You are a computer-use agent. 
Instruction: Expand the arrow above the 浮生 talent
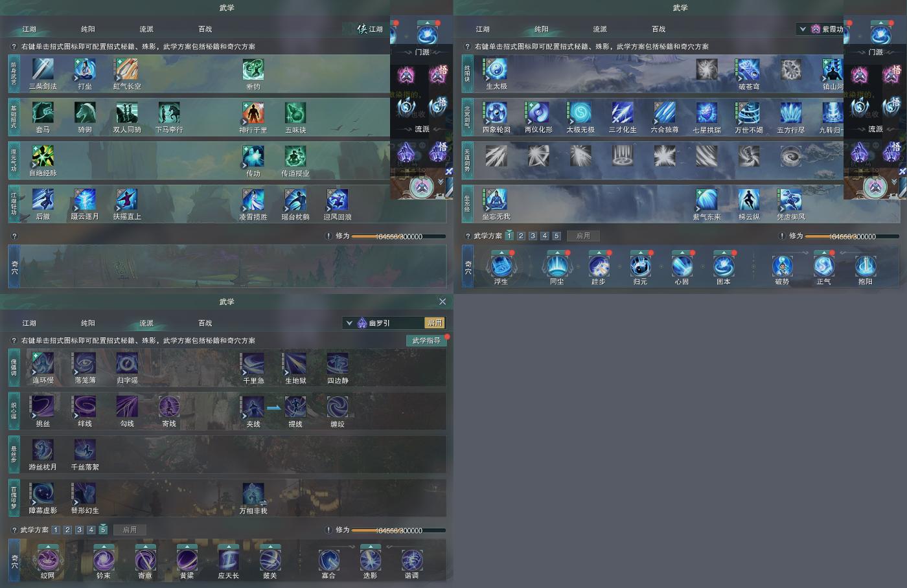(x=501, y=253)
